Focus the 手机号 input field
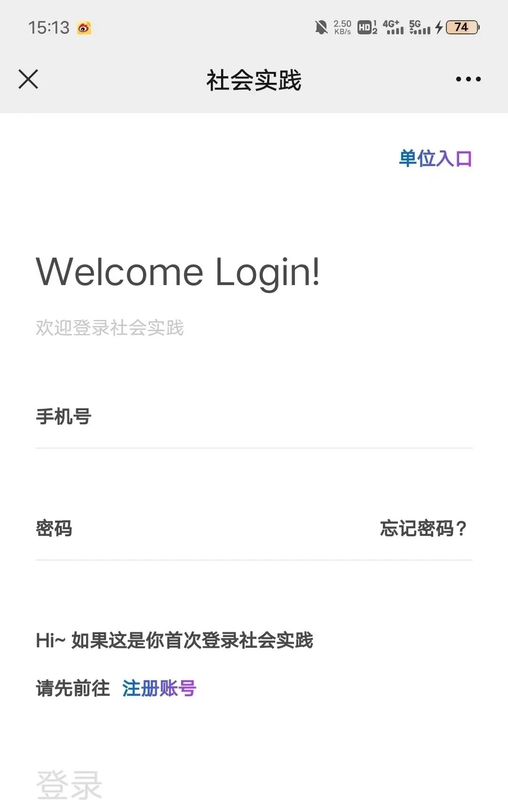The height and width of the screenshot is (812, 508). tap(254, 417)
